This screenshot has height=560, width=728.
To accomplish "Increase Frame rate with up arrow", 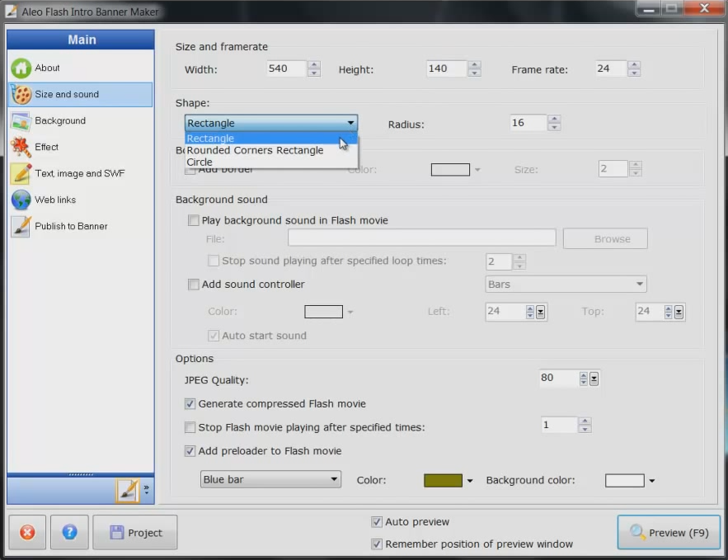I will coord(634,65).
